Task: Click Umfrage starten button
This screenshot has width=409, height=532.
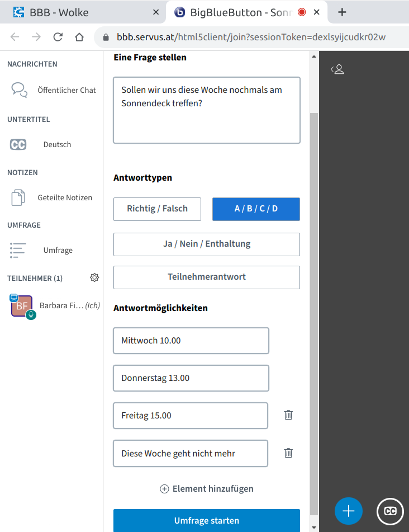Action: click(207, 520)
